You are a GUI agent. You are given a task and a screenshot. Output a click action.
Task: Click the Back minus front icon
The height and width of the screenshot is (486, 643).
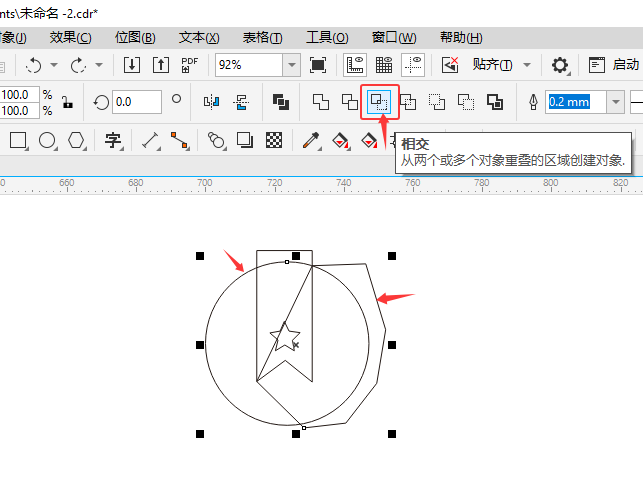click(466, 102)
